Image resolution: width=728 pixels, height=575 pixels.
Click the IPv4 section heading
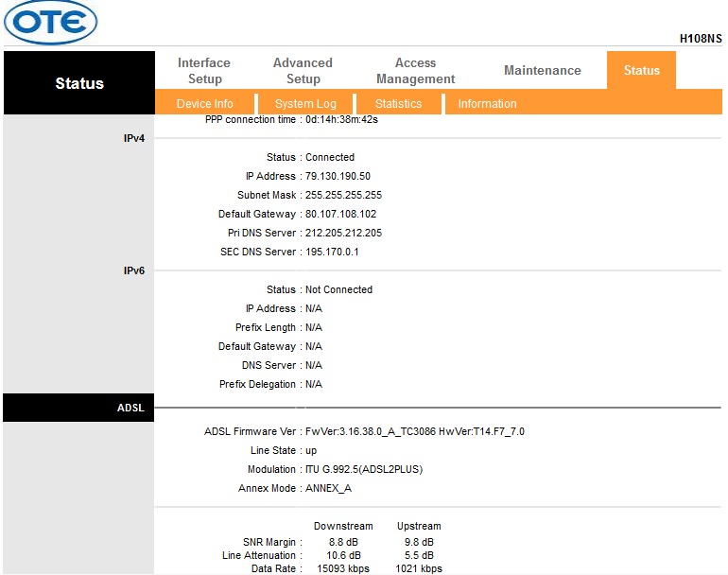[x=134, y=138]
